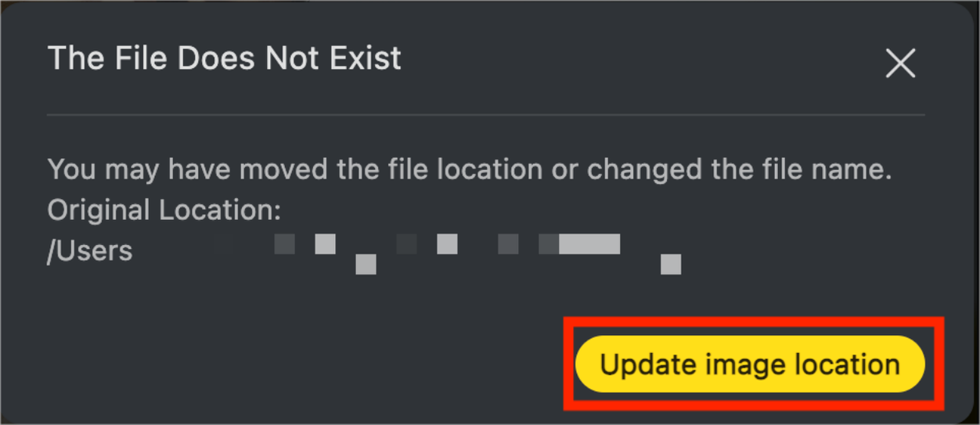The image size is (980, 425).
Task: Click the divider line below the title
Action: pyautogui.click(x=486, y=115)
